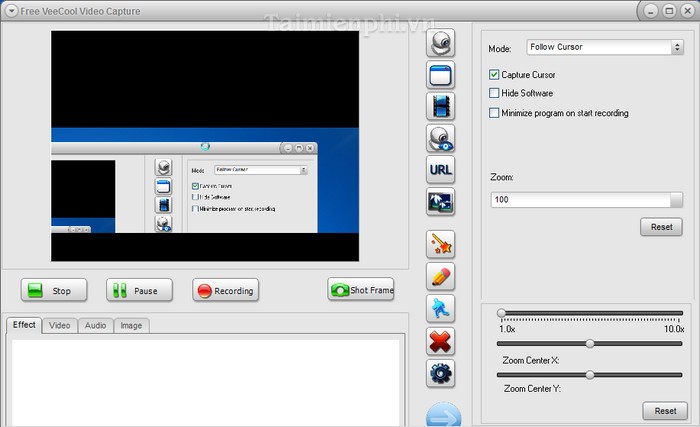
Task: Click the Shot Frame button
Action: [x=361, y=290]
